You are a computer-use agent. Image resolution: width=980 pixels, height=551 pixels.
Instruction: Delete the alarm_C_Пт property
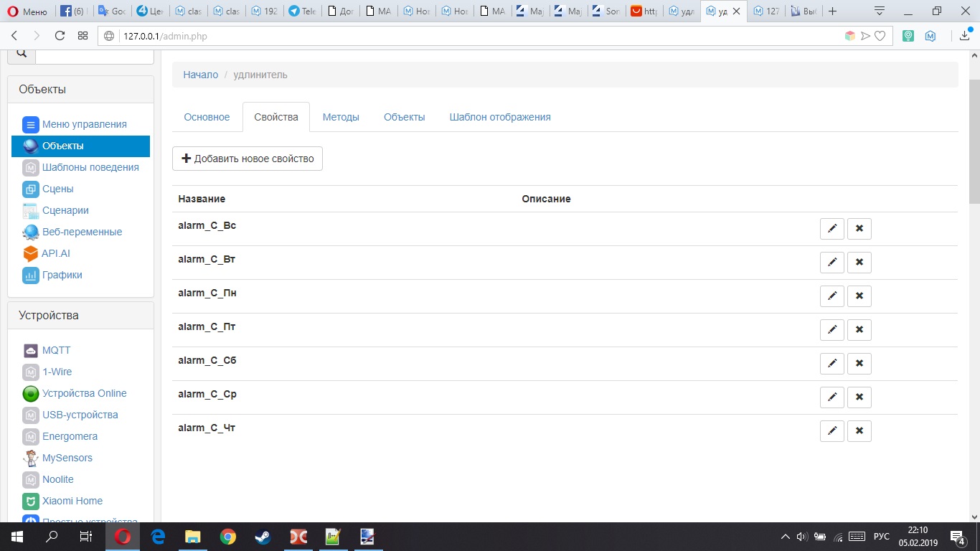tap(859, 330)
